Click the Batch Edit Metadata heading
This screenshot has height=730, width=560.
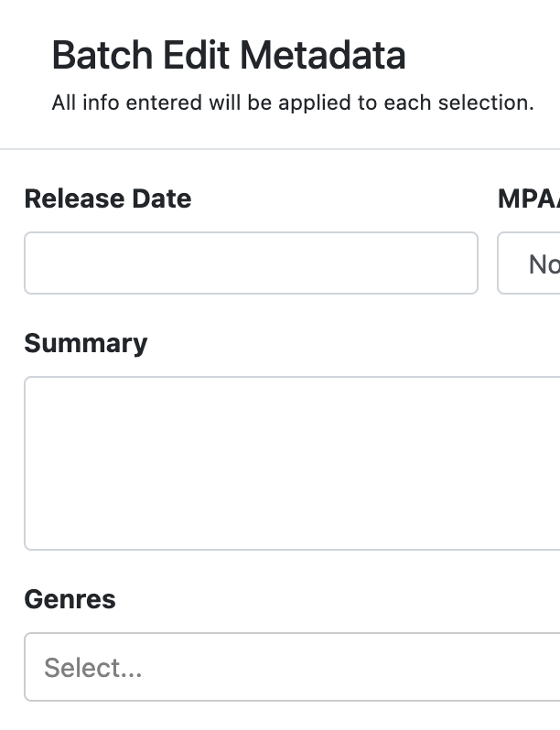(229, 56)
